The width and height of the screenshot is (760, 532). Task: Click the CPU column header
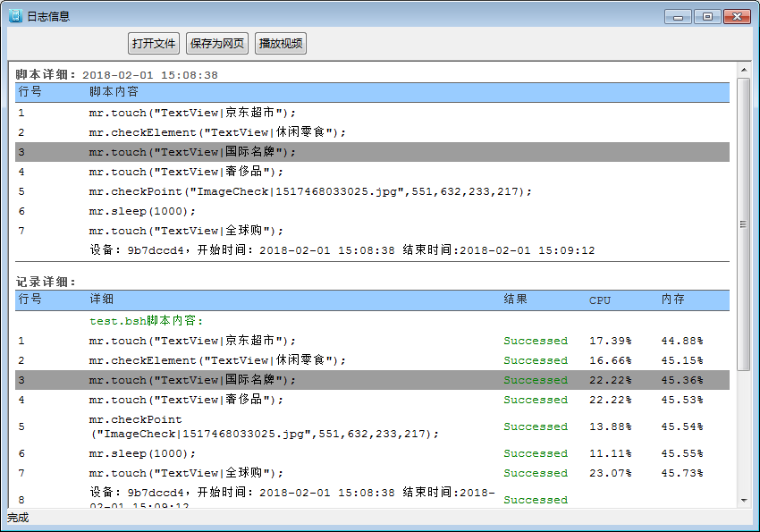pos(600,300)
